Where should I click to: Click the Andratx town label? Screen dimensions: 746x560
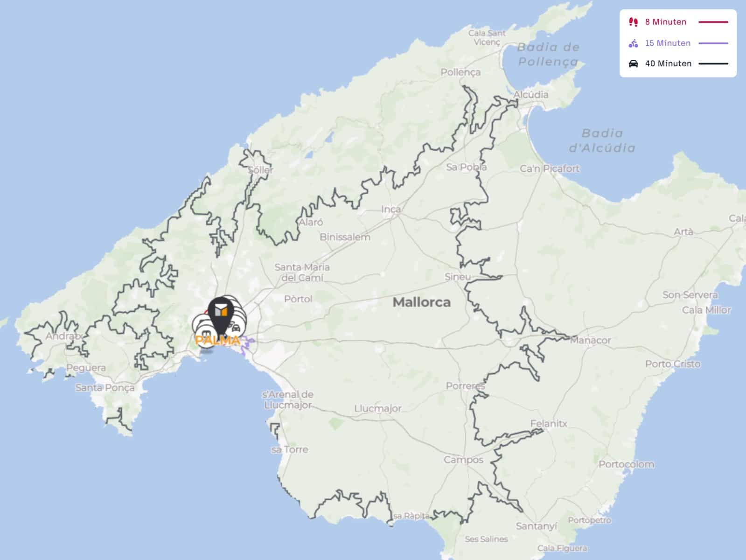64,336
